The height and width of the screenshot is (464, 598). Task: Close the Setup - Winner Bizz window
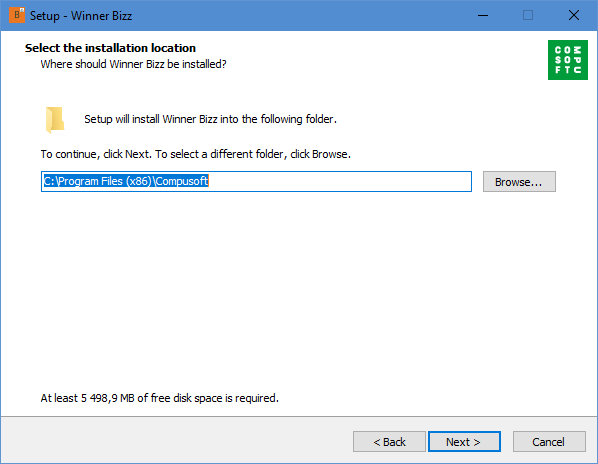(574, 16)
